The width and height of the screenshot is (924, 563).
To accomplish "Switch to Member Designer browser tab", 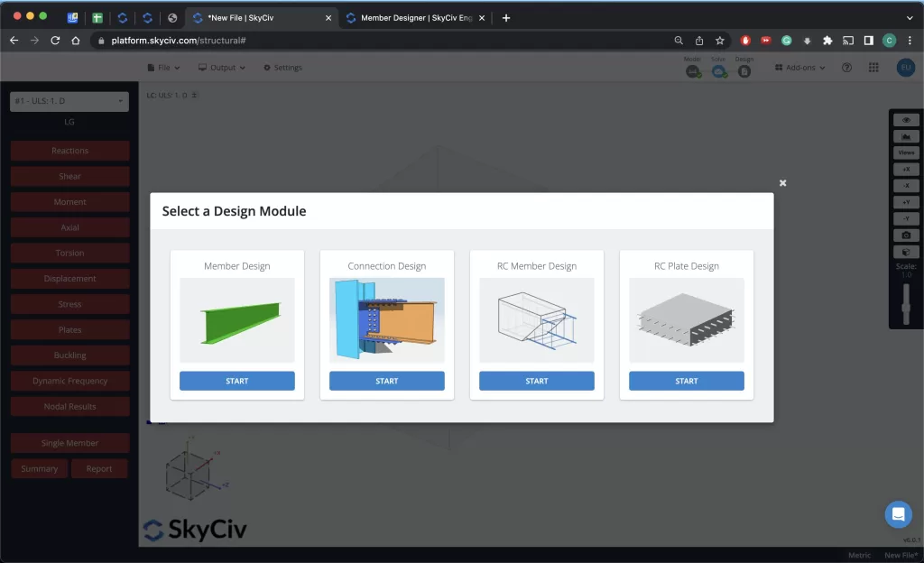I will (416, 18).
